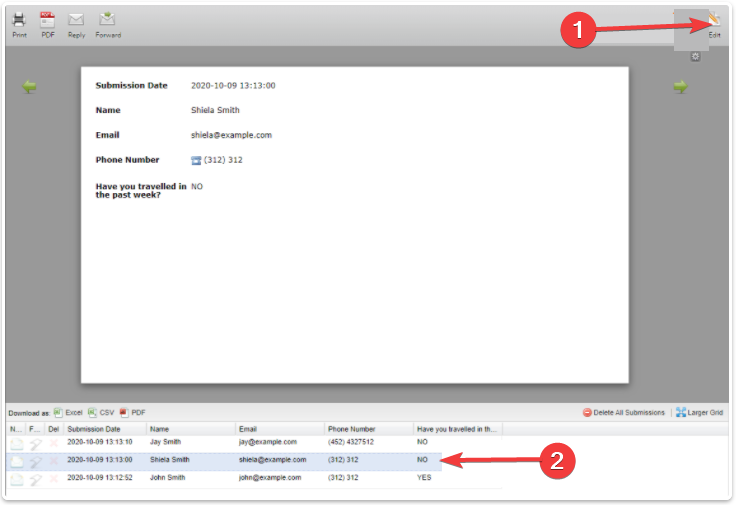Viewport: 736px width, 505px height.
Task: Forward the submission by email
Action: 107,24
